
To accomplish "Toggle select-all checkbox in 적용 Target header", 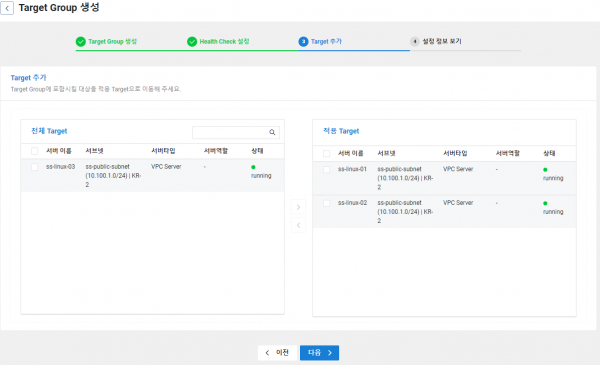I will (326, 153).
